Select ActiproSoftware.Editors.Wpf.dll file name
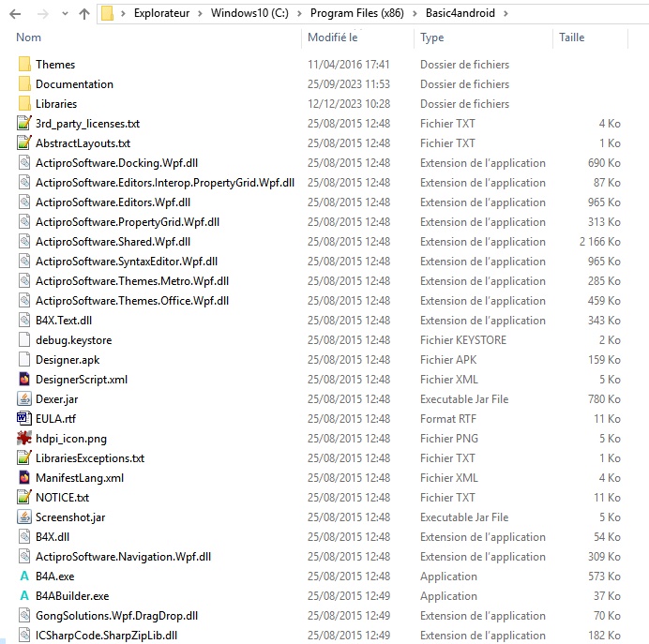This screenshot has width=649, height=644. point(113,202)
